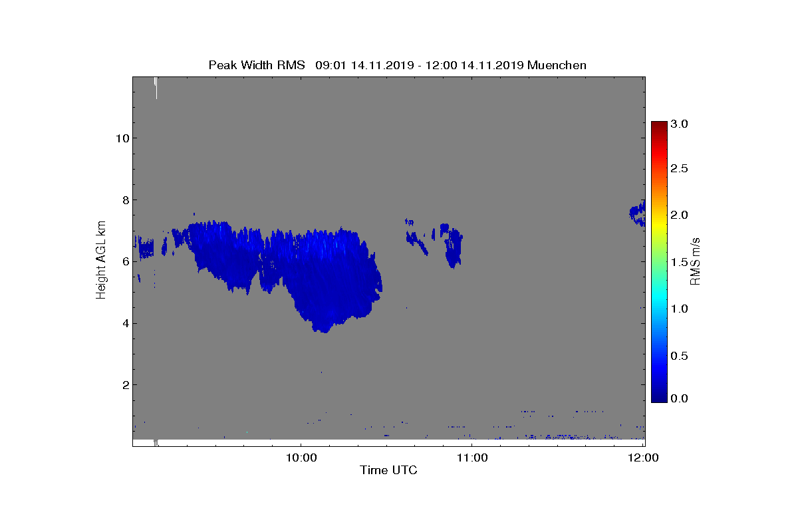Click the height tick label 2
The image size is (798, 532).
(x=124, y=385)
